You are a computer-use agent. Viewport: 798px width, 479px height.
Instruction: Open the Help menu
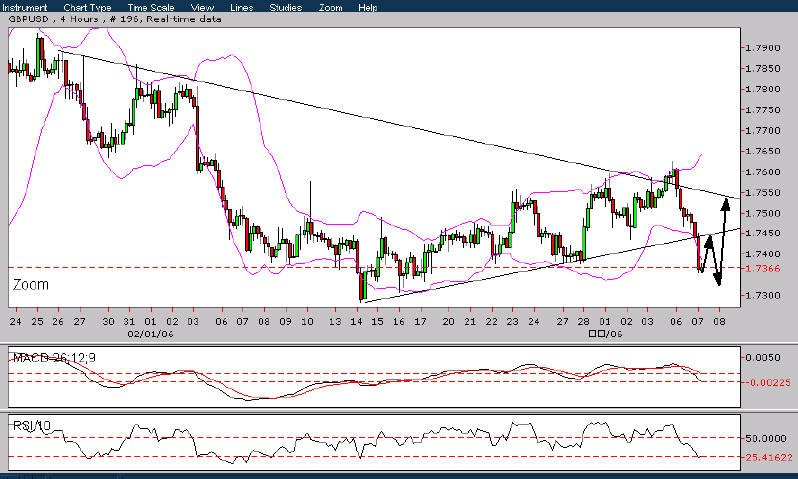click(x=367, y=7)
